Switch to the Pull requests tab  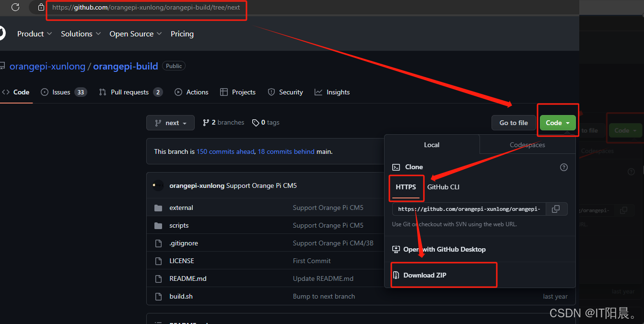click(x=130, y=92)
